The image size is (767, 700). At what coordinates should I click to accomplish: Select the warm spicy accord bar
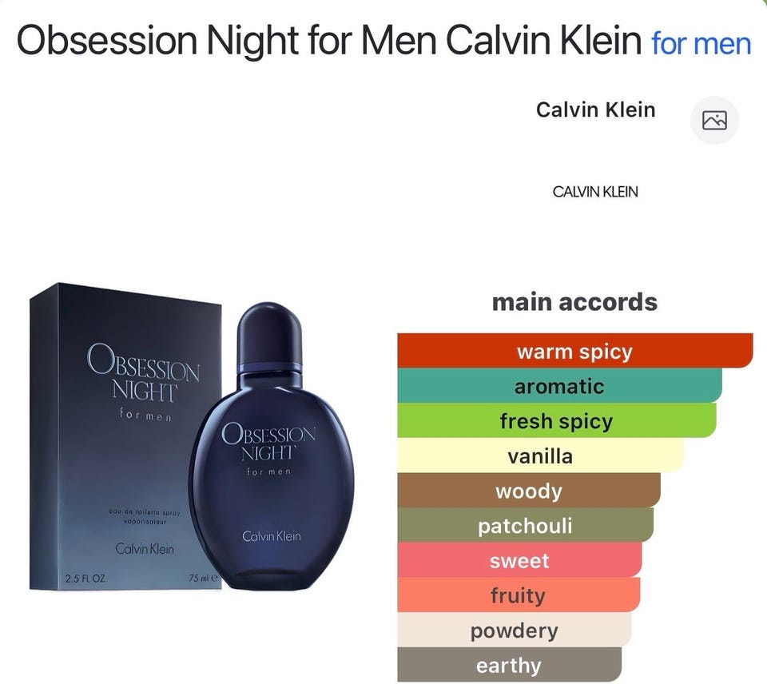(574, 351)
